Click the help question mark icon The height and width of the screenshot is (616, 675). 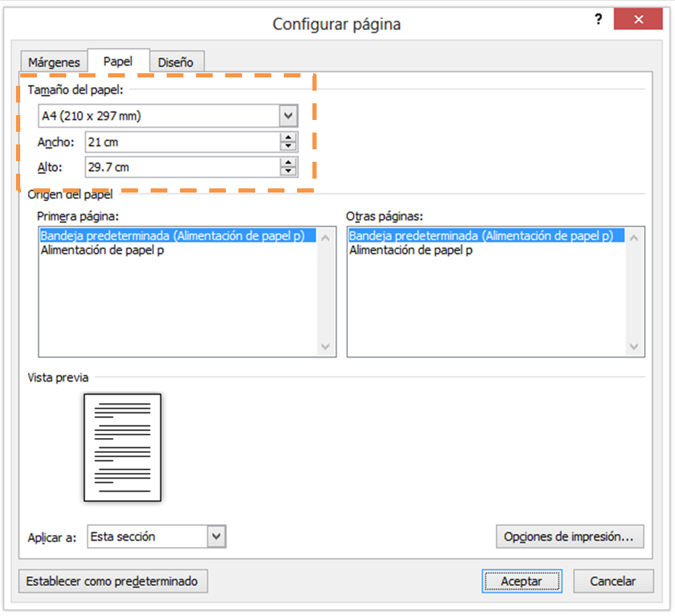point(598,20)
